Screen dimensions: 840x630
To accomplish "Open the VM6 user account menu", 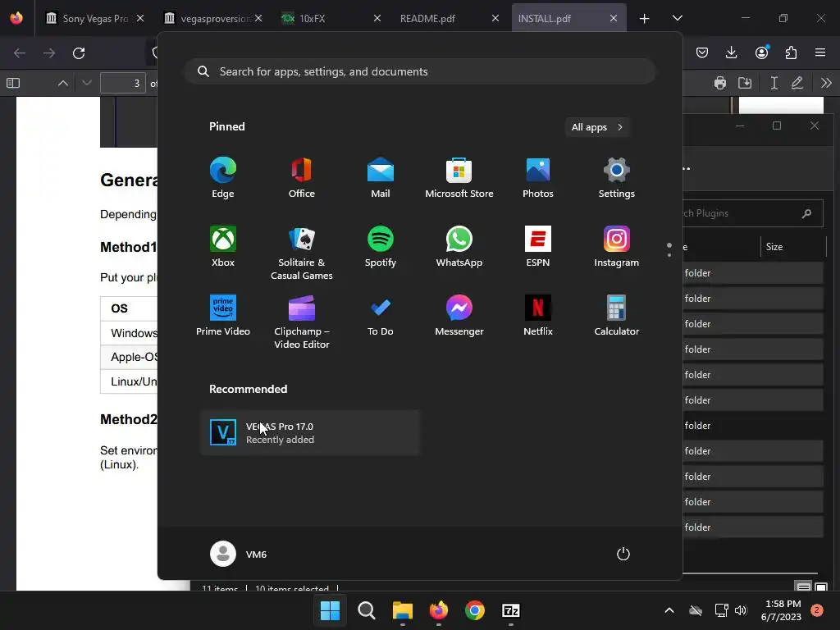I will pyautogui.click(x=239, y=554).
